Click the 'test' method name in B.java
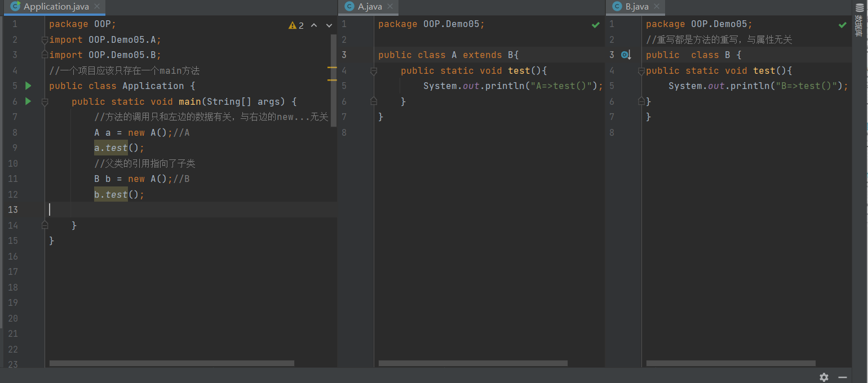The width and height of the screenshot is (868, 383). (x=764, y=70)
